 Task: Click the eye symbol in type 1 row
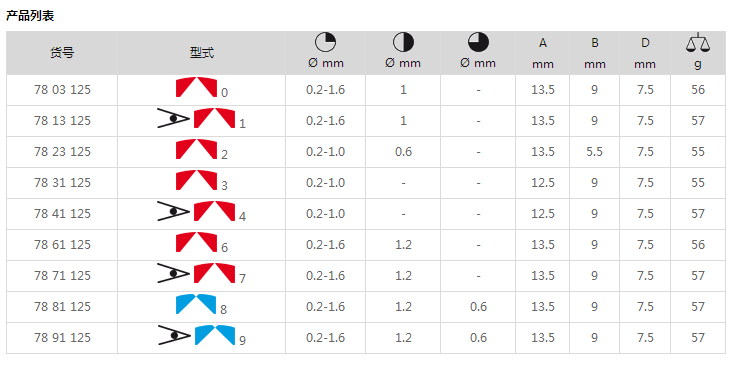tap(173, 119)
